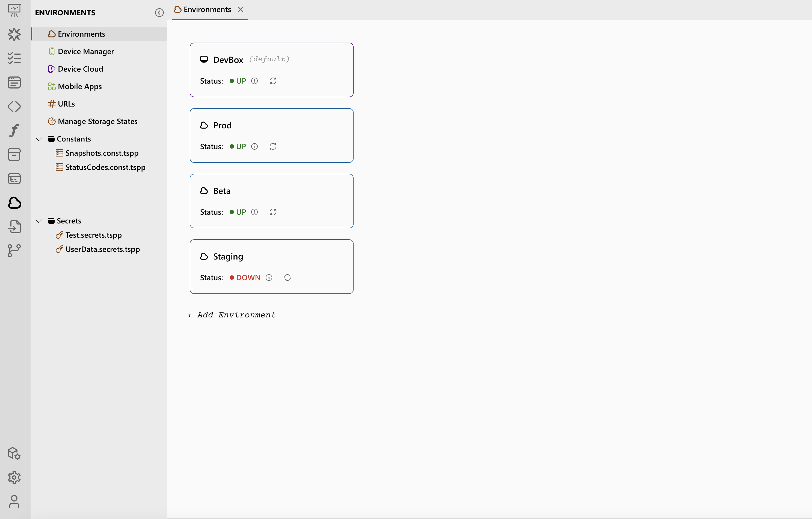Select the Test.secrets.tspp file
The height and width of the screenshot is (519, 812).
click(93, 235)
